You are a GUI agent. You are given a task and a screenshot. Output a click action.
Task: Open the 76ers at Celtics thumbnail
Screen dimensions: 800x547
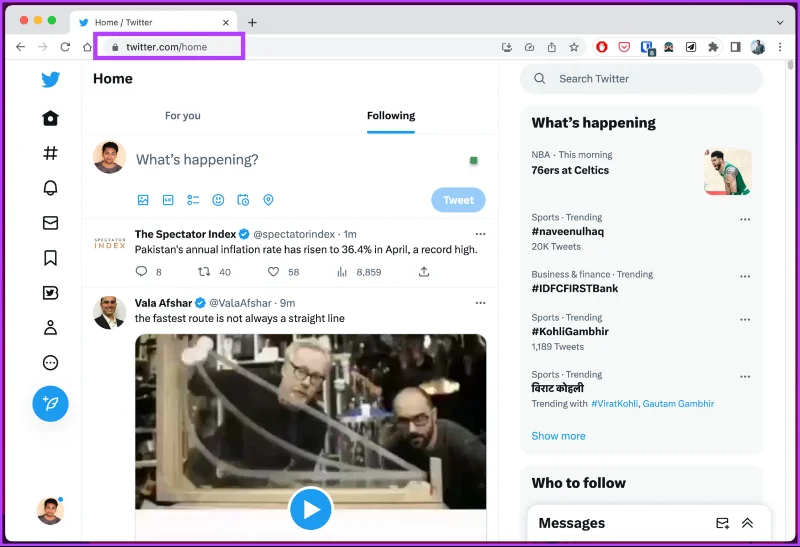pos(728,172)
